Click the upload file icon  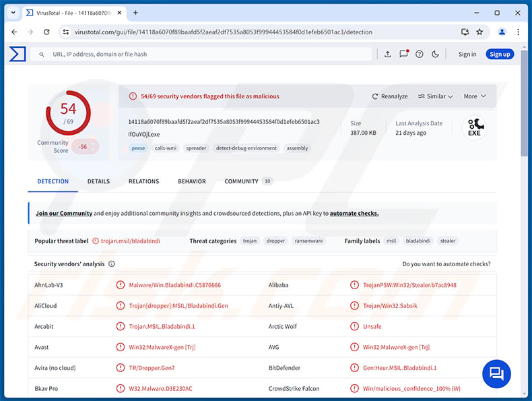pos(387,54)
